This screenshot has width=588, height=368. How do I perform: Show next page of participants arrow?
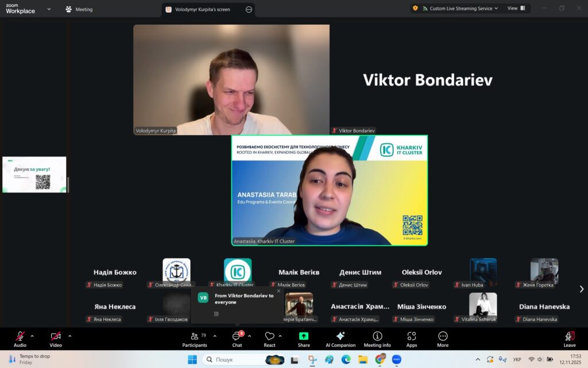coord(581,289)
